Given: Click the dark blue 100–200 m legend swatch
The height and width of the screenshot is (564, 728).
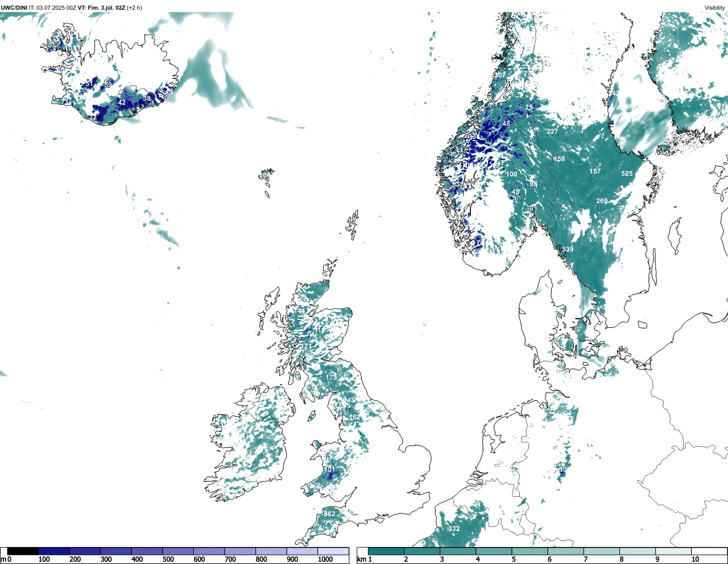Looking at the screenshot, I should (x=54, y=551).
